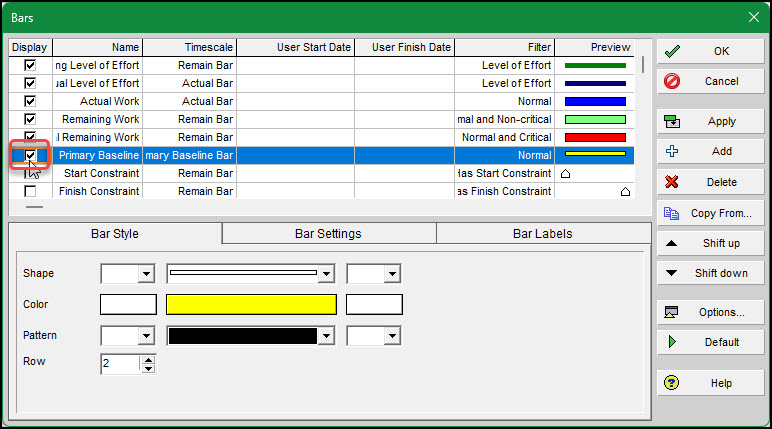Click the Delete button label
This screenshot has width=772, height=429.
[721, 182]
